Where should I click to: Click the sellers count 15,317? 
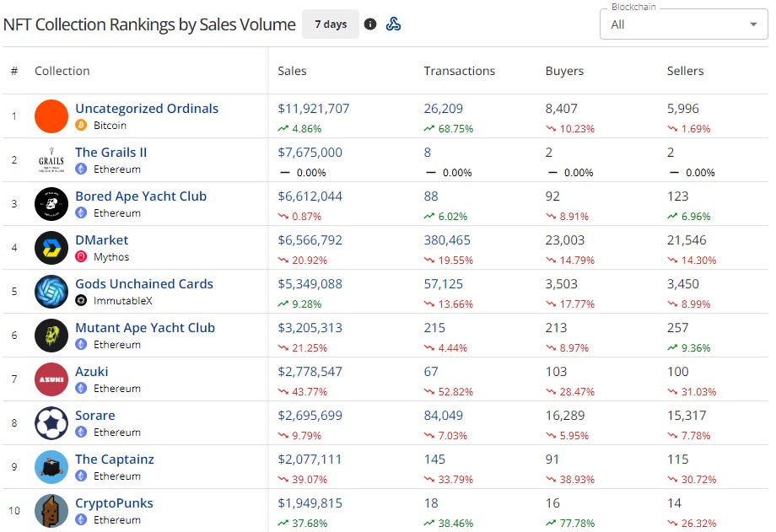(x=687, y=416)
